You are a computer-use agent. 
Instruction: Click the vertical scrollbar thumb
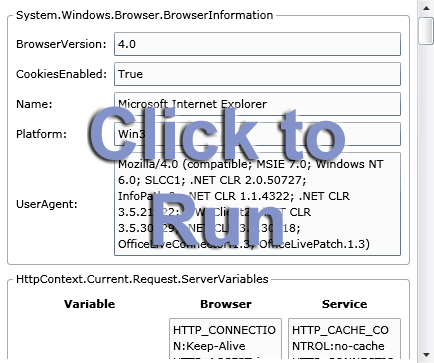click(426, 30)
